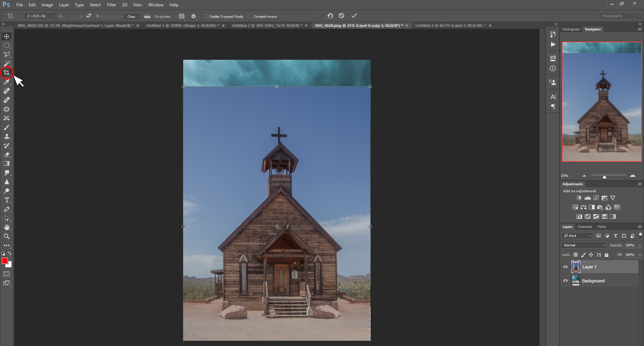Add a Photo Filter adjustment
Image resolution: width=644 pixels, height=346 pixels.
point(600,207)
